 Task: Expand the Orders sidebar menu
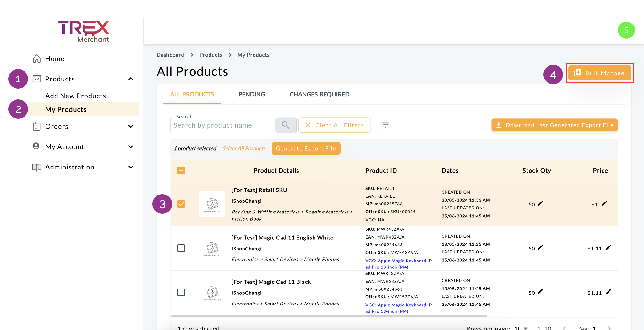coord(131,126)
